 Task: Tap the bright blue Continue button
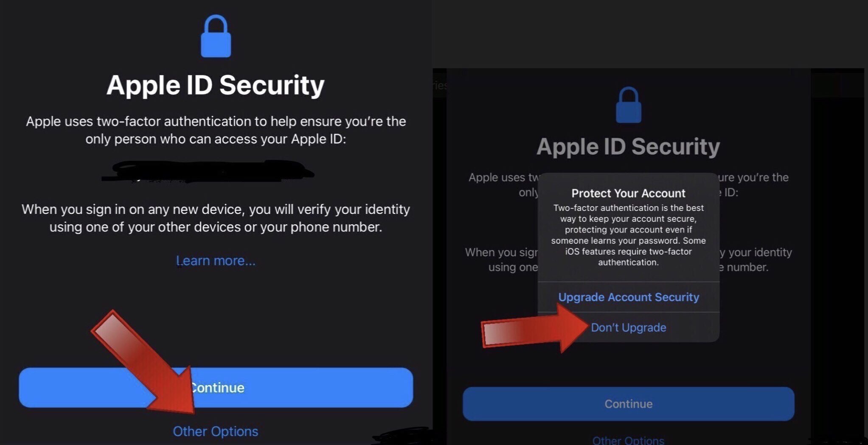coord(216,388)
